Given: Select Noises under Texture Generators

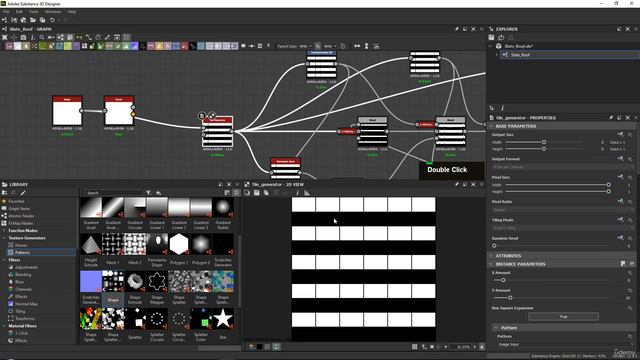Looking at the screenshot, I should point(21,245).
